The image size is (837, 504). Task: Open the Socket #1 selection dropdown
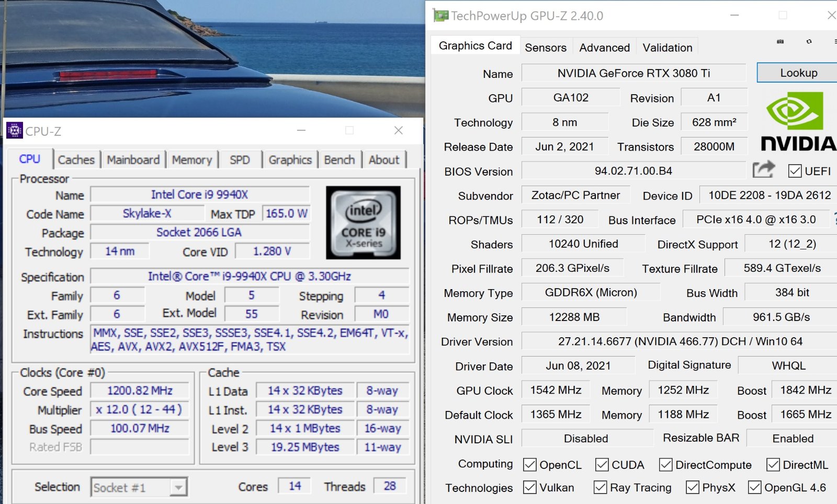point(139,487)
